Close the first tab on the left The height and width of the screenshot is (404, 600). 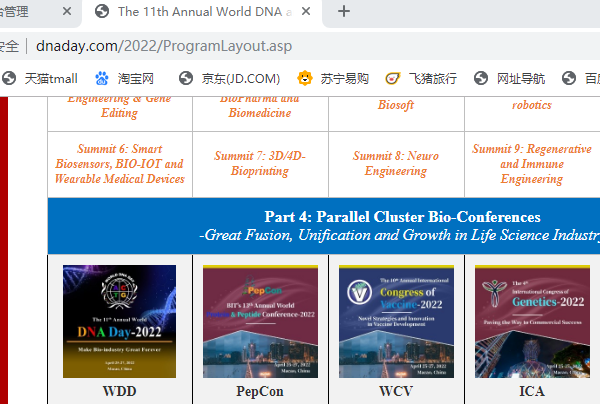click(66, 12)
